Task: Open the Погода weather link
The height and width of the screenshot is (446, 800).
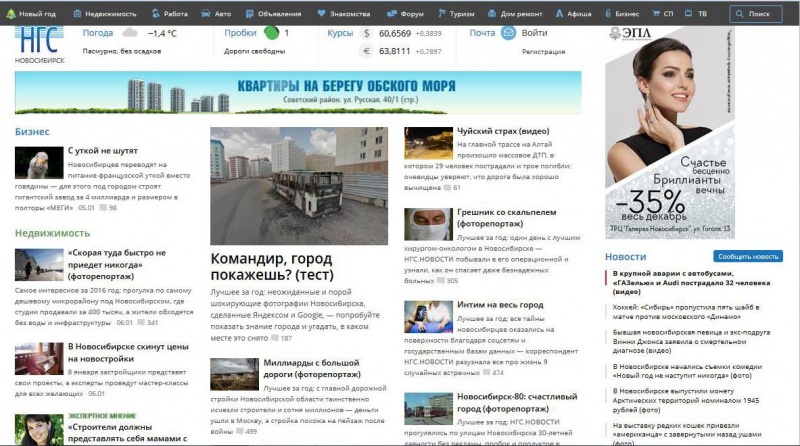Action: pyautogui.click(x=97, y=33)
